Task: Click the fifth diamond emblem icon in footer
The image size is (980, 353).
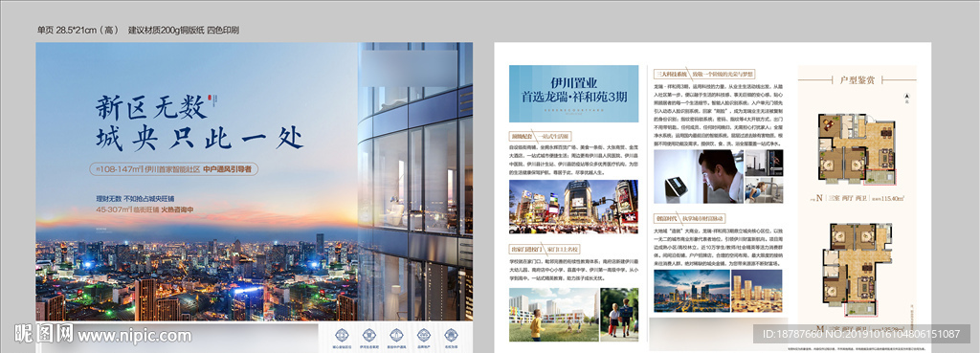Action: (x=452, y=335)
